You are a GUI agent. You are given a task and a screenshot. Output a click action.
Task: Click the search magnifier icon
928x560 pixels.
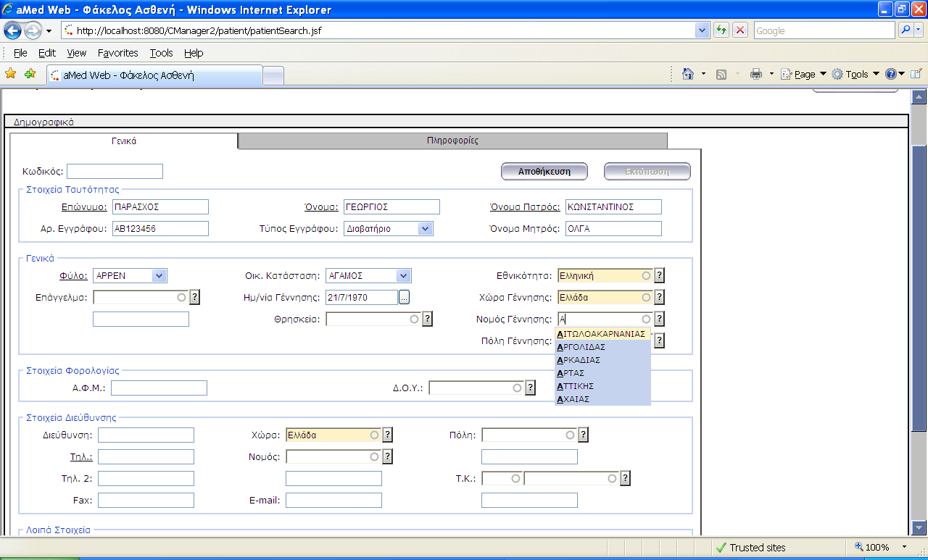pos(906,30)
